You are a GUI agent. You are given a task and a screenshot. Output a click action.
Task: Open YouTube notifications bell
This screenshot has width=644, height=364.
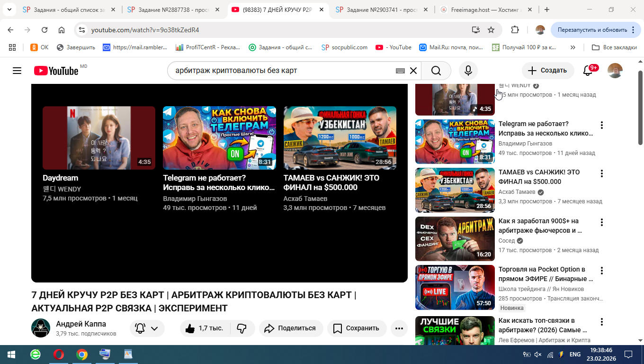point(588,71)
